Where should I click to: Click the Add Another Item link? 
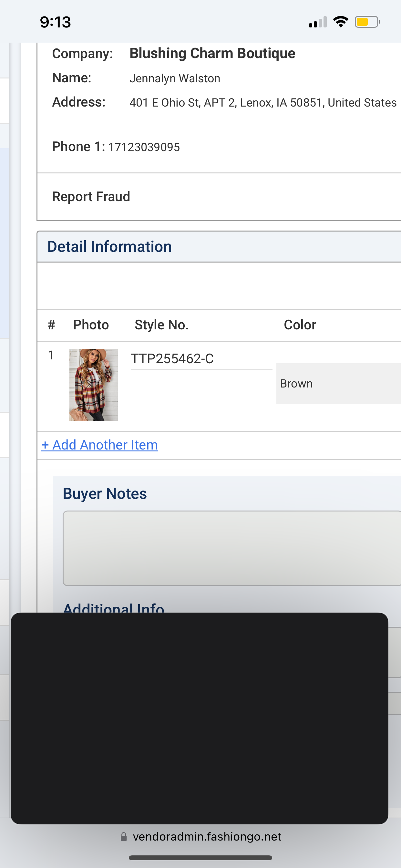(x=100, y=445)
